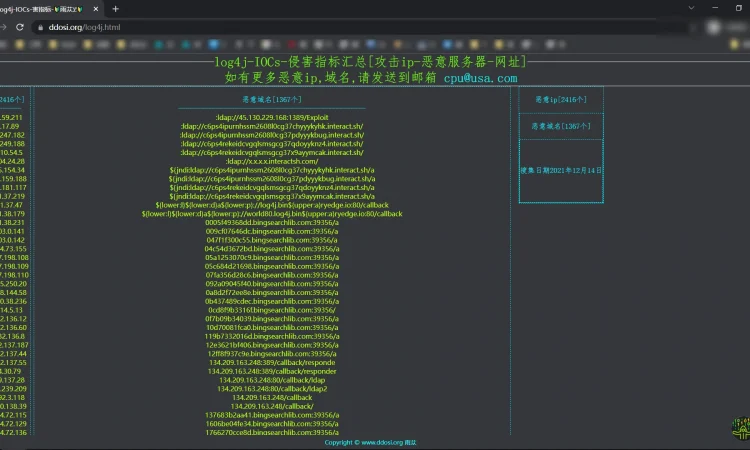This screenshot has width=750, height=450.
Task: Select the world80.log4j.bin ryedge.io callback entry
Action: pyautogui.click(x=272, y=214)
